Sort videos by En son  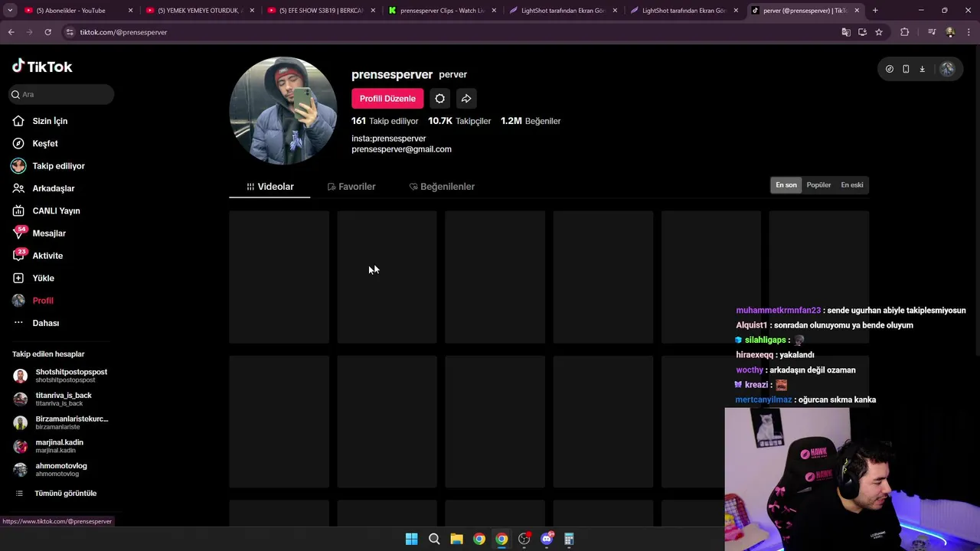pos(786,185)
